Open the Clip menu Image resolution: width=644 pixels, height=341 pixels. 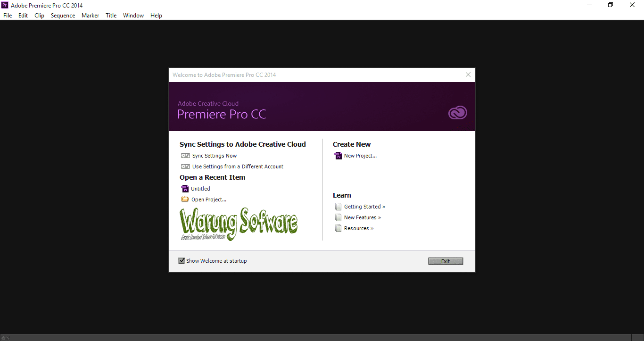[39, 16]
